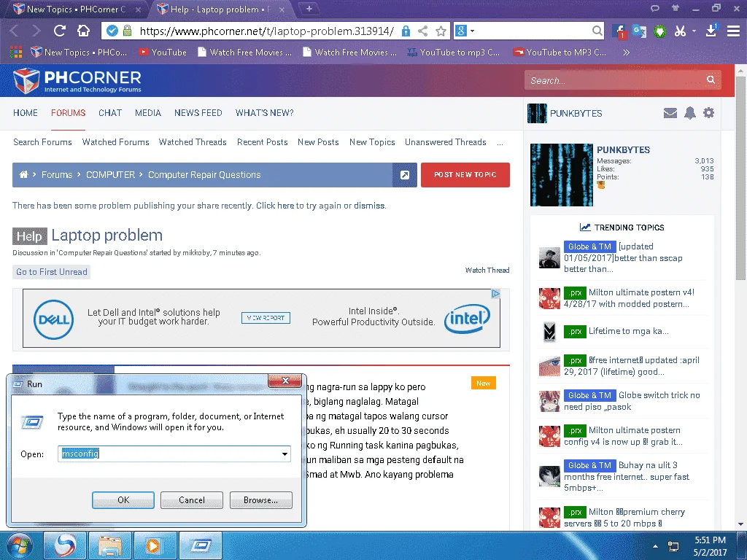Click the green padlock security icon
Viewport: 747px width, 560px height.
[127, 31]
